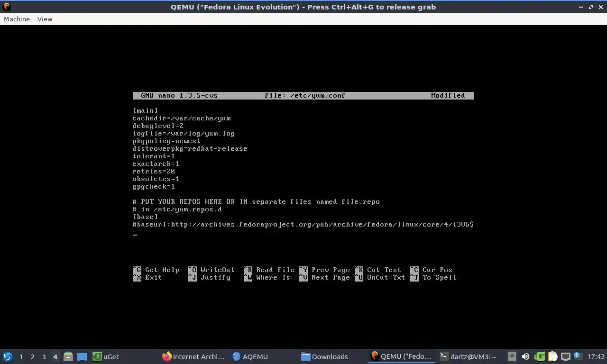Click the green uGet tray icon
This screenshot has width=607, height=364.
tap(540, 356)
